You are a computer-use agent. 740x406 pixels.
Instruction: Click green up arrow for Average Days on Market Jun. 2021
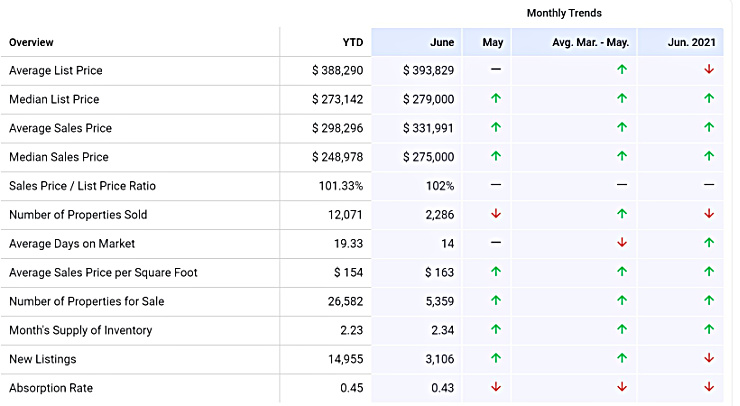(x=708, y=243)
